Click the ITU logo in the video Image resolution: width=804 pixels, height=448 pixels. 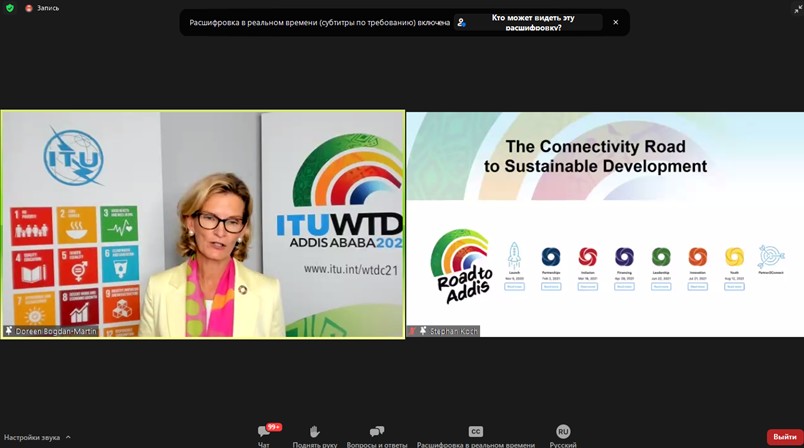(x=73, y=156)
